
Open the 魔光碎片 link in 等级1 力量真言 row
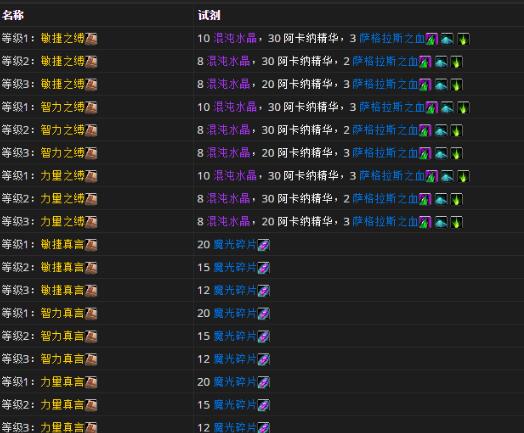pos(235,382)
